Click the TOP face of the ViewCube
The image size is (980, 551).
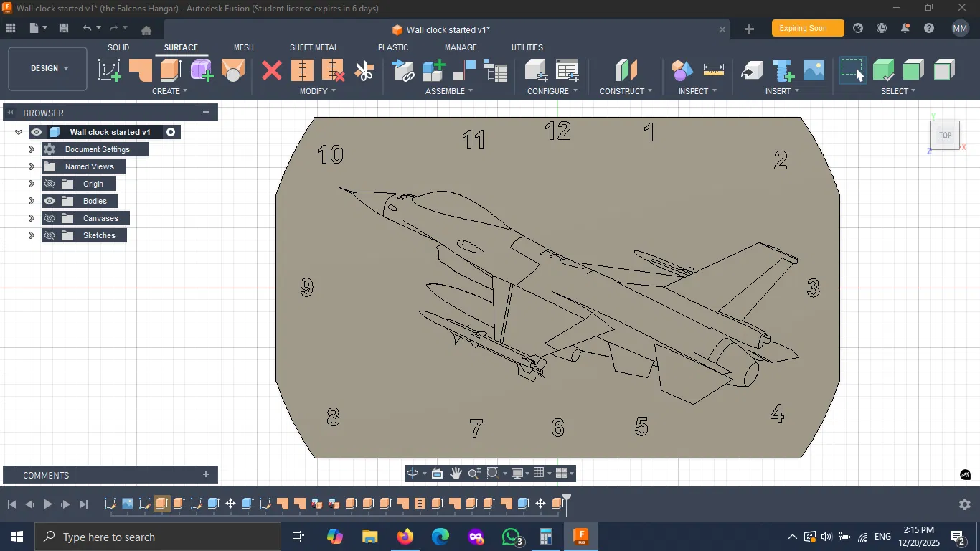(945, 136)
